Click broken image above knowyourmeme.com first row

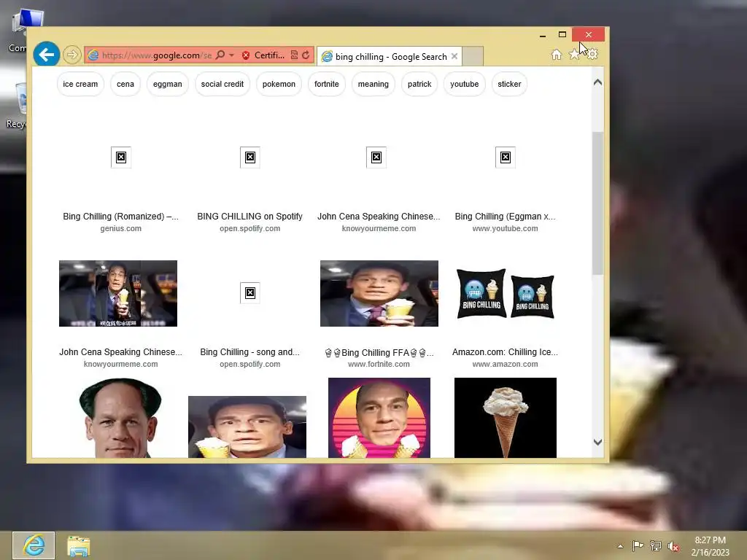pyautogui.click(x=376, y=157)
